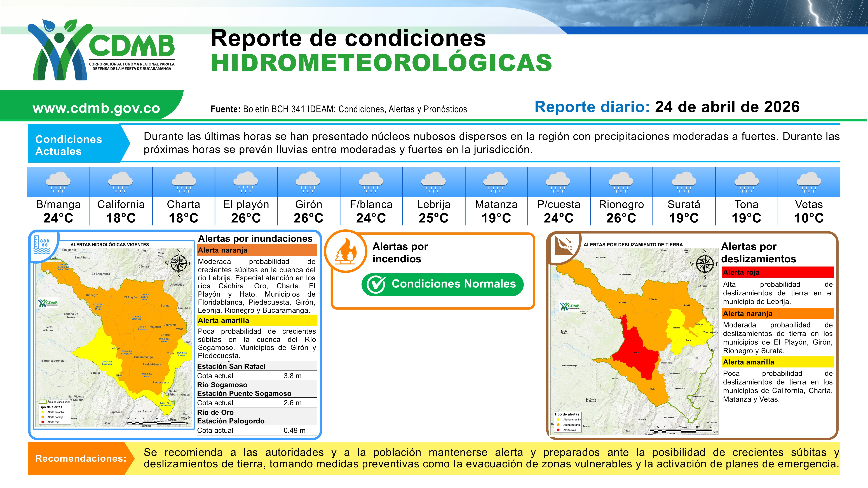Click the red Alerta roja header bar
The height and width of the screenshot is (488, 868).
[x=778, y=272]
